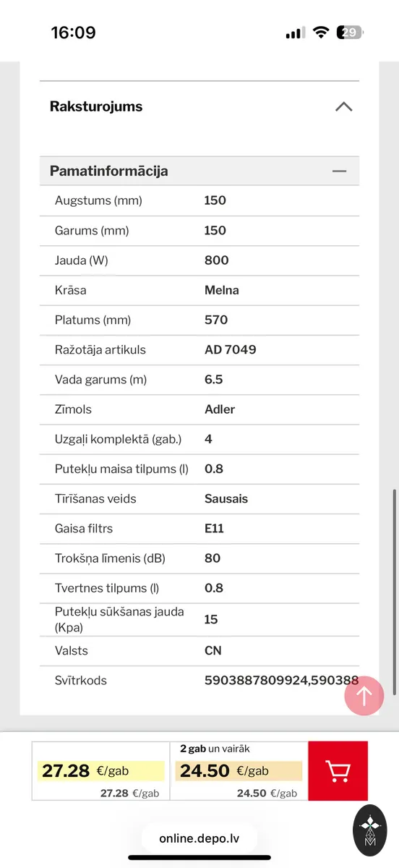399x868 pixels.
Task: Collapse Pamatinformācija with the minus icon
Action: point(339,171)
